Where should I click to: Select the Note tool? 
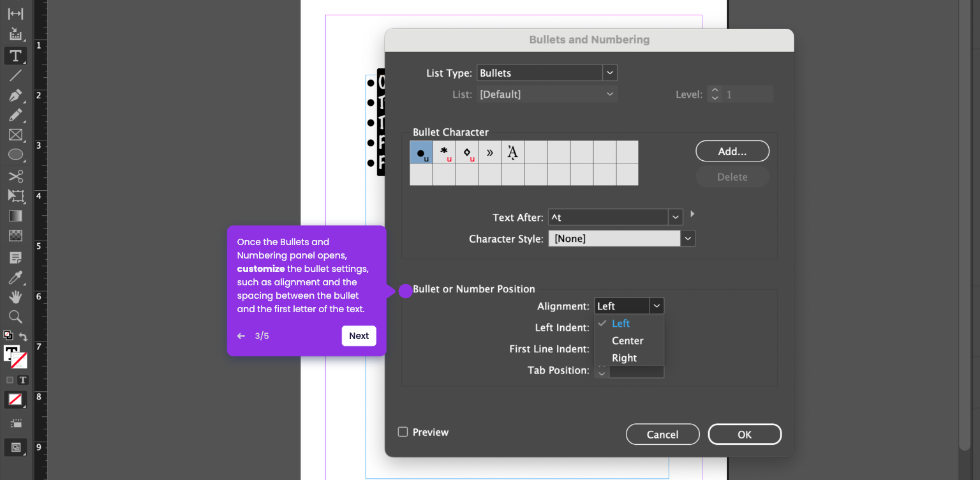[15, 258]
